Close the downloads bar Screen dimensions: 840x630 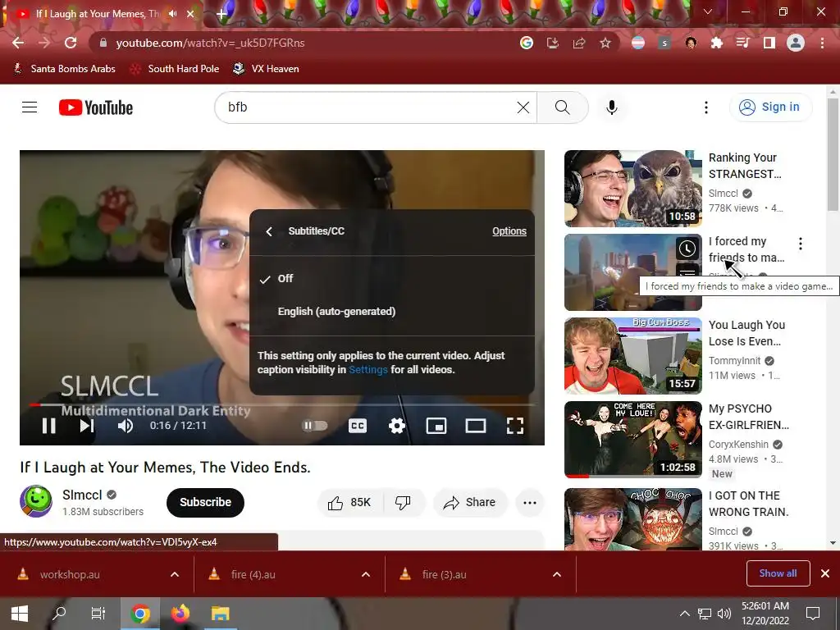coord(825,573)
